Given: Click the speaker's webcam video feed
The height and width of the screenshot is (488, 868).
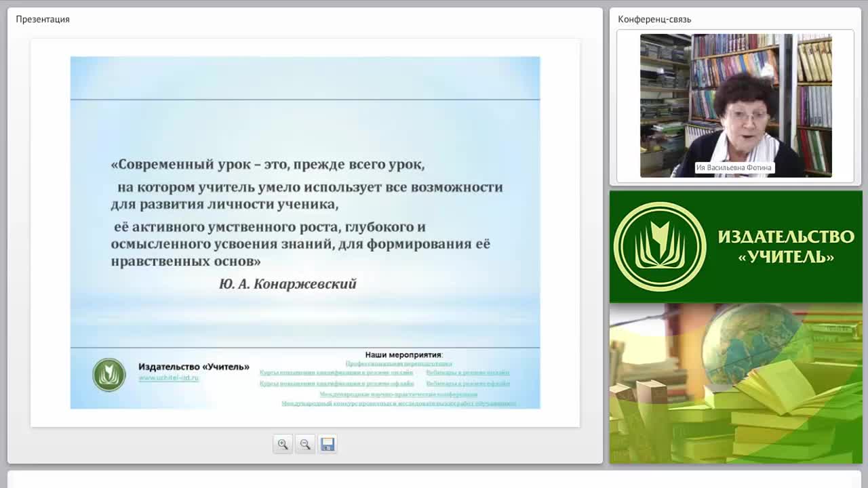Looking at the screenshot, I should click(x=736, y=106).
